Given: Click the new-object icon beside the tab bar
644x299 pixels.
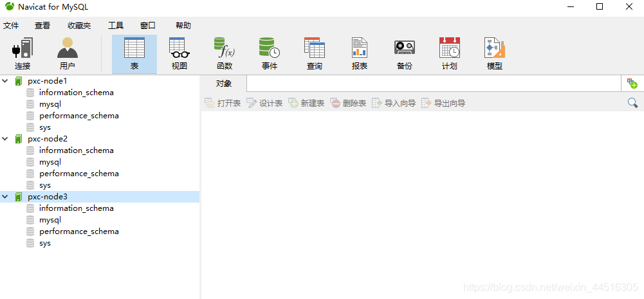Looking at the screenshot, I should tap(632, 84).
